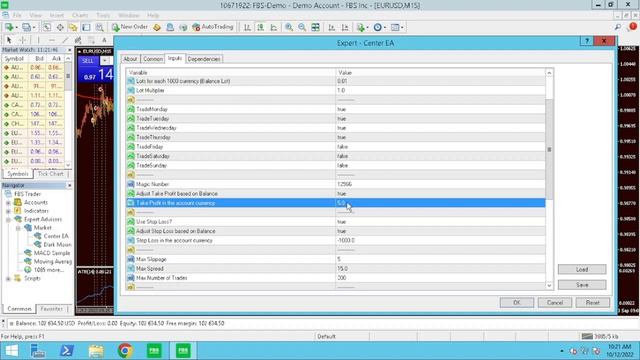Viewport: 640px width, 360px height.
Task: Select the Max Spread input row
Action: (336, 269)
